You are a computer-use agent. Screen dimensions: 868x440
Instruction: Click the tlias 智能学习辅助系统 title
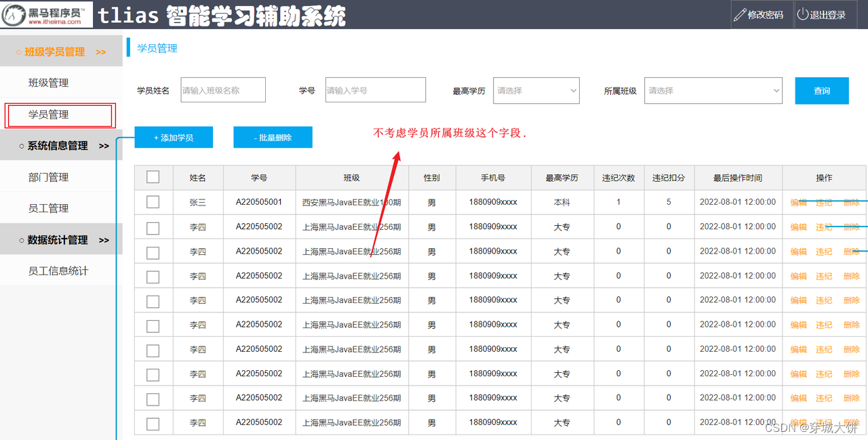tap(221, 15)
